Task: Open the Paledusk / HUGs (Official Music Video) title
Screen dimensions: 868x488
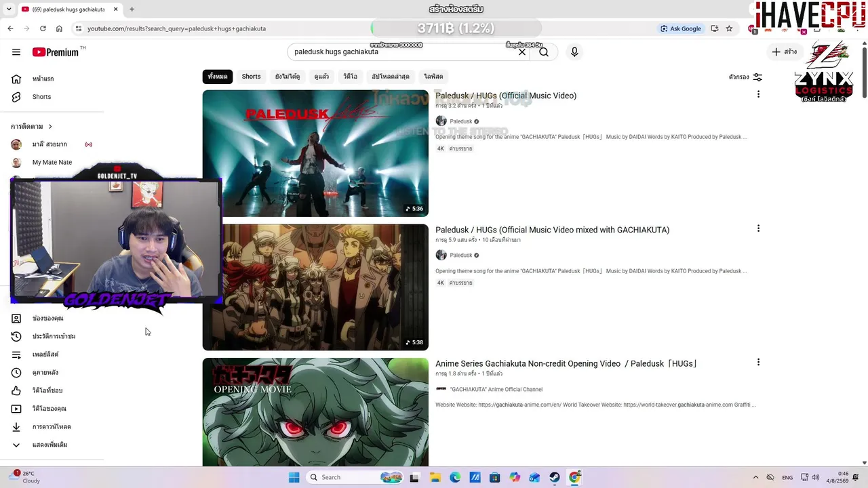Action: pos(506,96)
